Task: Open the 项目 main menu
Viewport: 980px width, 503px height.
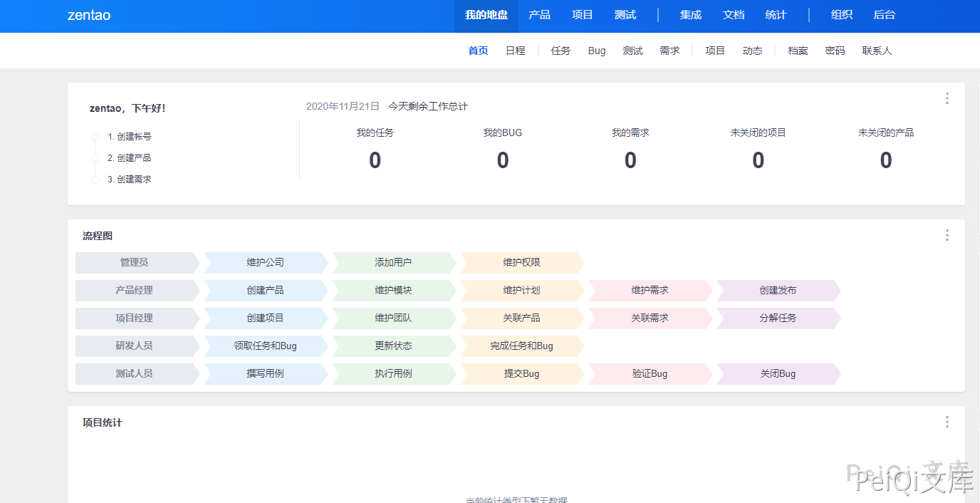Action: 582,15
